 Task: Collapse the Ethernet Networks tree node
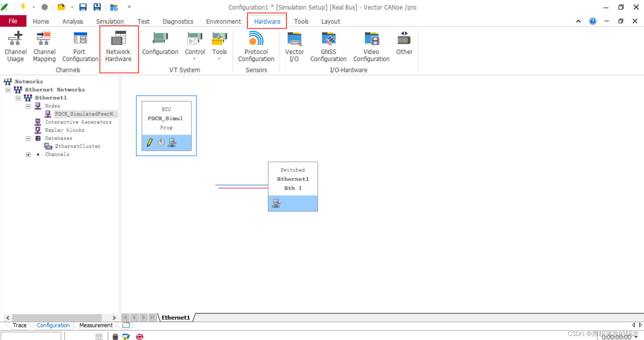click(x=8, y=90)
